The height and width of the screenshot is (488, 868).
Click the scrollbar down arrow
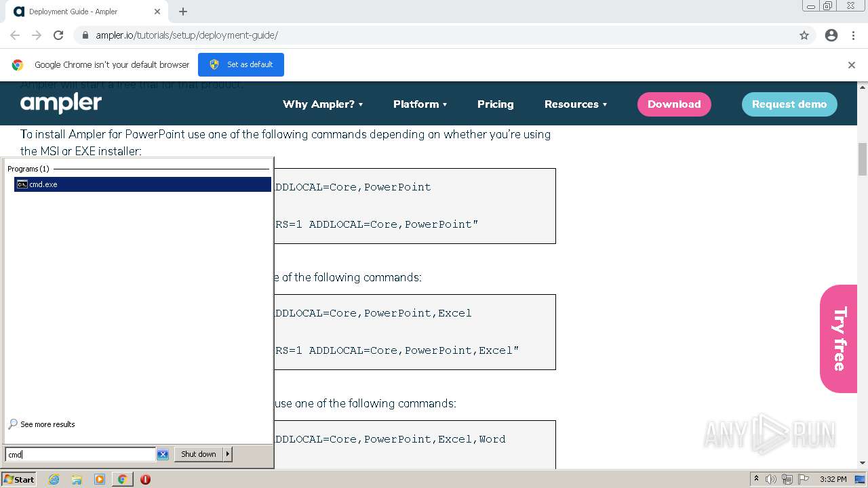[x=863, y=463]
